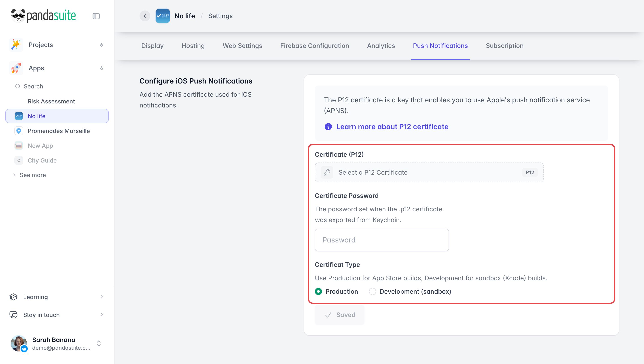Switch to the Analytics tab
The image size is (644, 364).
pyautogui.click(x=381, y=46)
